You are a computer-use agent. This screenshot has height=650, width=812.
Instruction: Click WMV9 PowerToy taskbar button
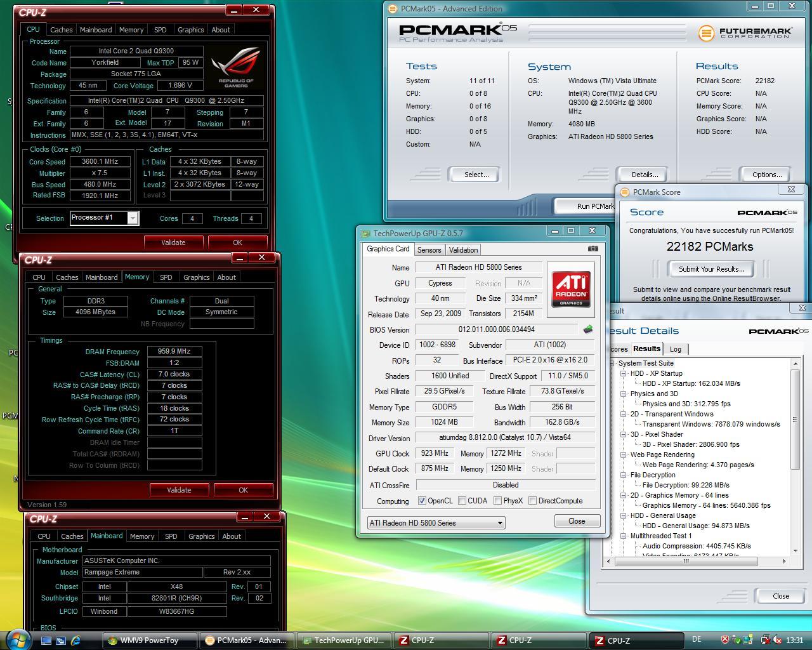coord(149,640)
